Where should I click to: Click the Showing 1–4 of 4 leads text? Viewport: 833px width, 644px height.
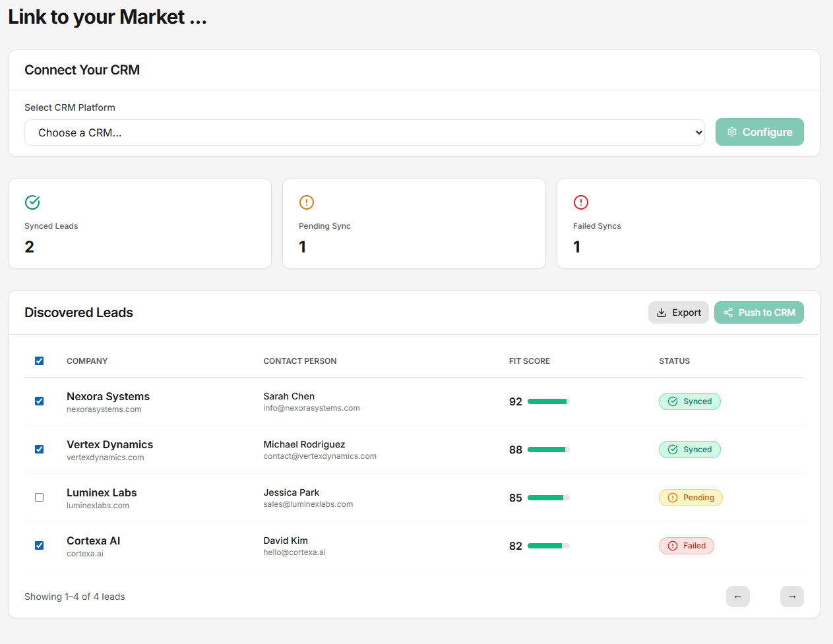pos(75,597)
